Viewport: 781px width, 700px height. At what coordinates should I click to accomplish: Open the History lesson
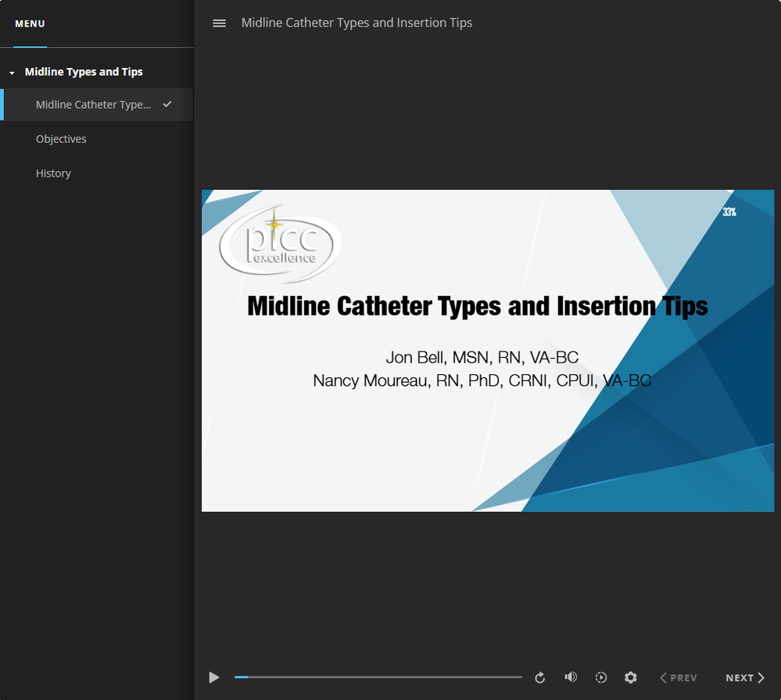click(53, 173)
